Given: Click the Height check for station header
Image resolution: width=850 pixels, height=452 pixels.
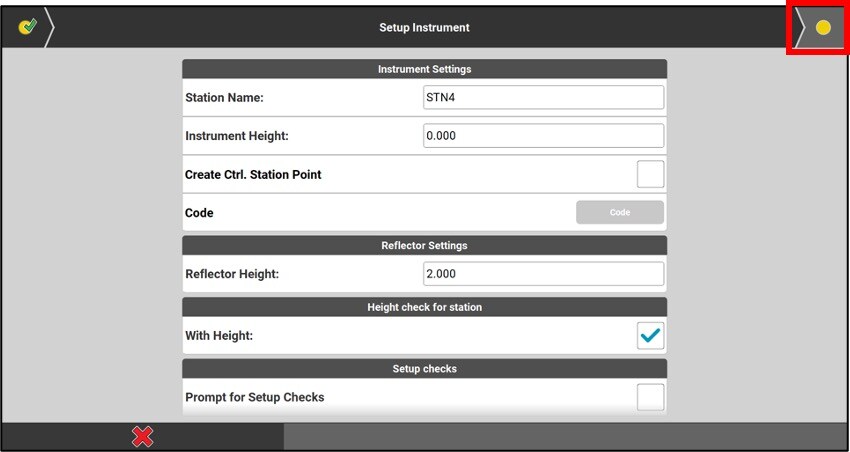Looking at the screenshot, I should (x=424, y=307).
